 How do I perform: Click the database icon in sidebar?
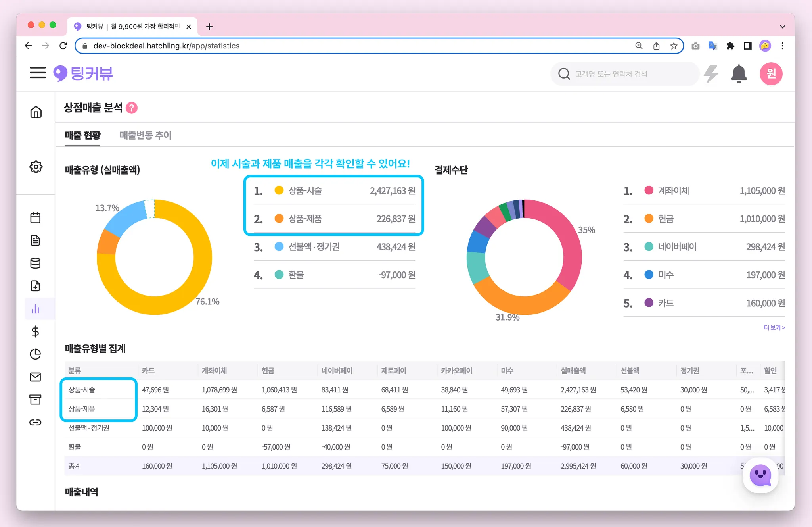(x=35, y=263)
